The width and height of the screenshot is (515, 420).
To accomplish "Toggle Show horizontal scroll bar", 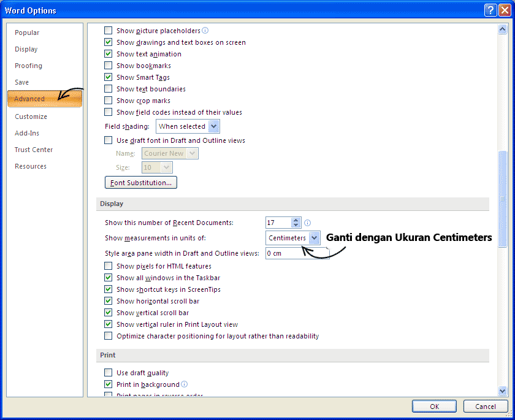I will 108,301.
